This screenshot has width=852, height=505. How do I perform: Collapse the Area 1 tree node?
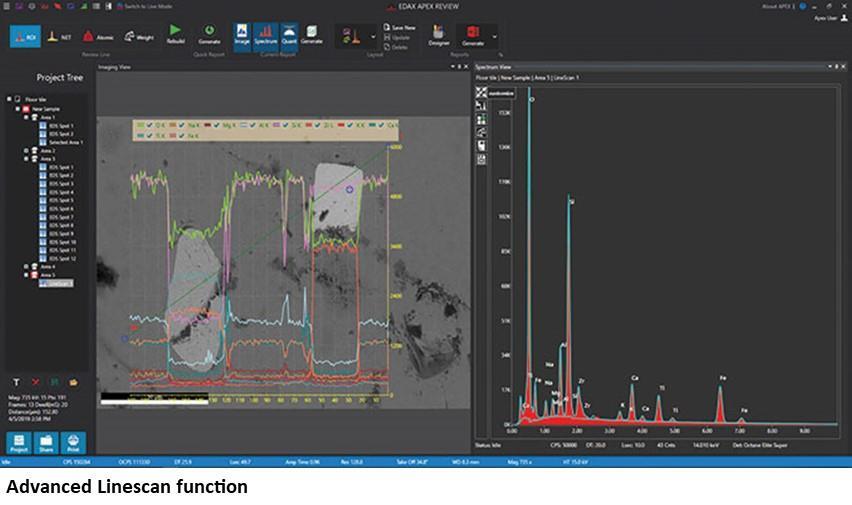click(x=26, y=117)
